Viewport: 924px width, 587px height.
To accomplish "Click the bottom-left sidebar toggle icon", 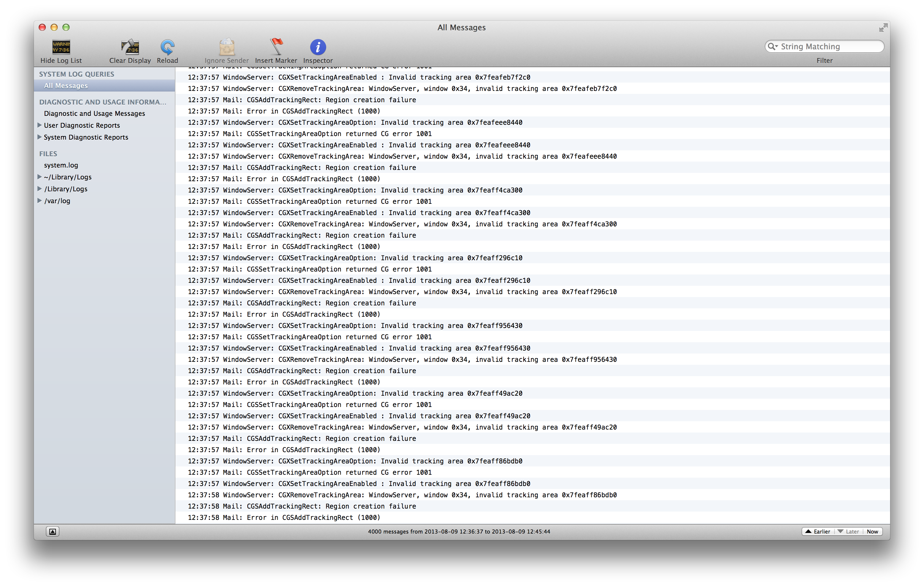I will click(53, 531).
